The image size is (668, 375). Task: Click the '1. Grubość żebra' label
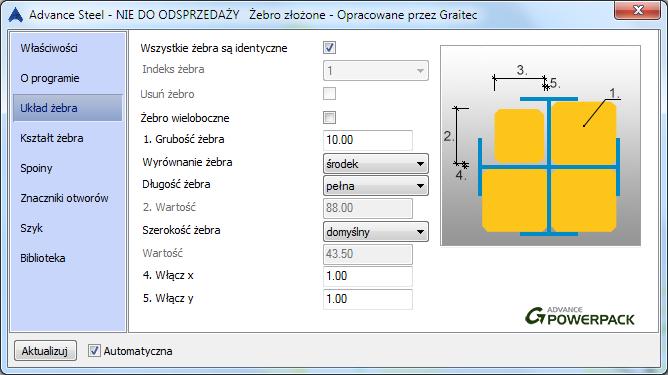click(x=184, y=139)
